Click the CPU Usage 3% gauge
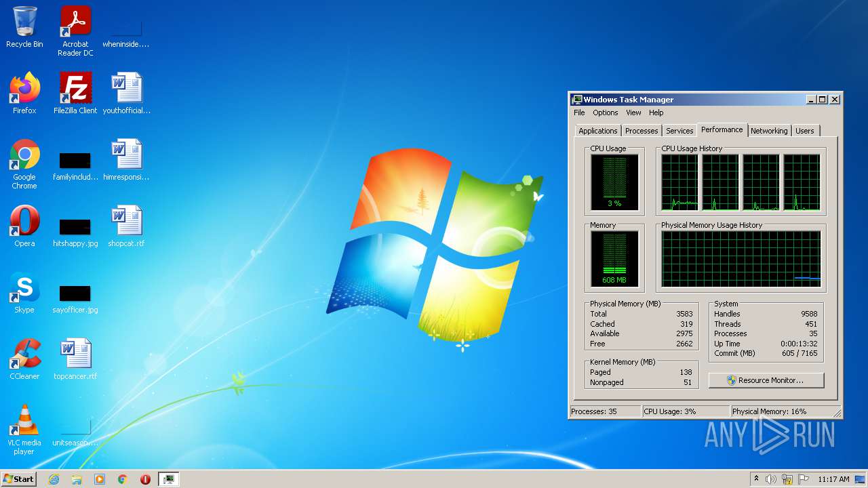Viewport: 868px width, 488px height. click(614, 182)
